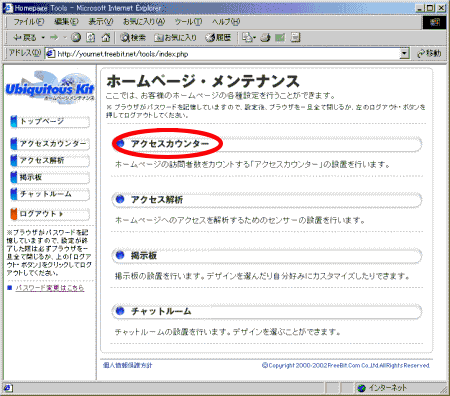Click blue bullet icon beside main チャットルーム

point(120,311)
